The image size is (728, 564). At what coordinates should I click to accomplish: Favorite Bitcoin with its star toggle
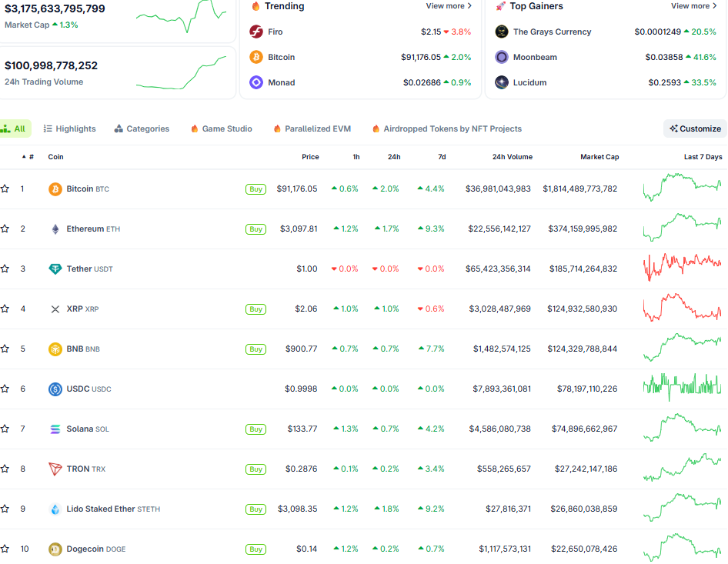[5, 189]
